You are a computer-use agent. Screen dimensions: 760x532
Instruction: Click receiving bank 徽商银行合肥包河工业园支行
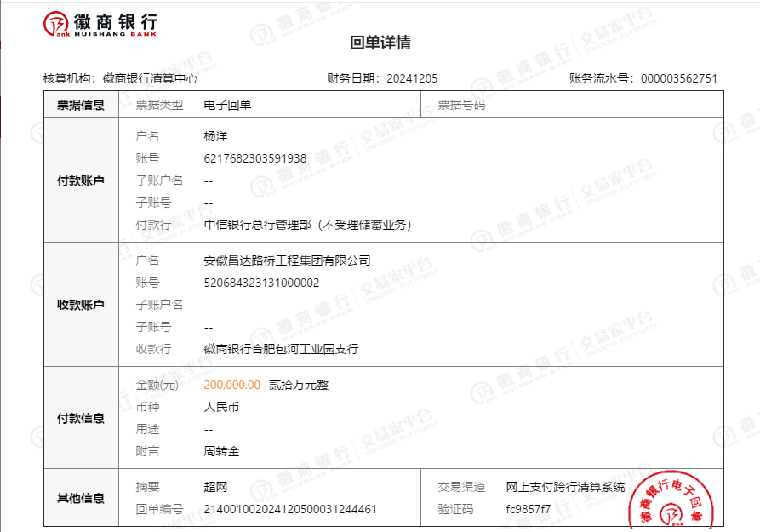pos(281,349)
